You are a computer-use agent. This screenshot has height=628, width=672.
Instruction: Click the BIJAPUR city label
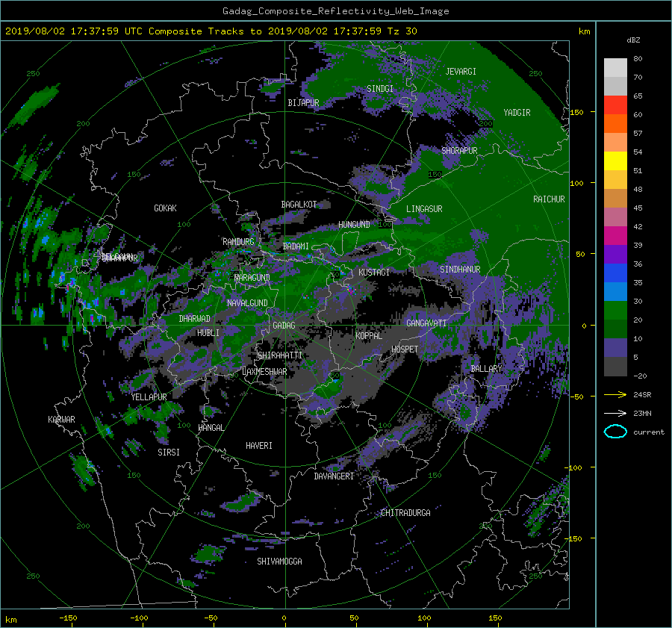coord(303,103)
